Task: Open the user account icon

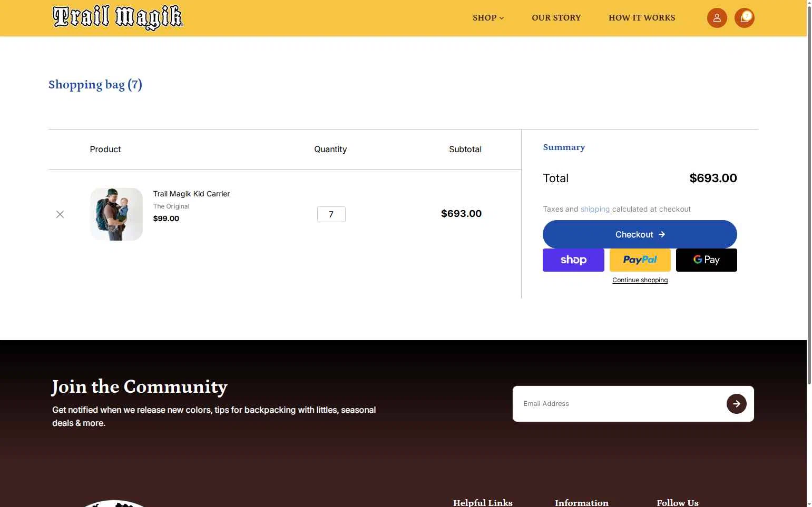Action: [x=717, y=18]
